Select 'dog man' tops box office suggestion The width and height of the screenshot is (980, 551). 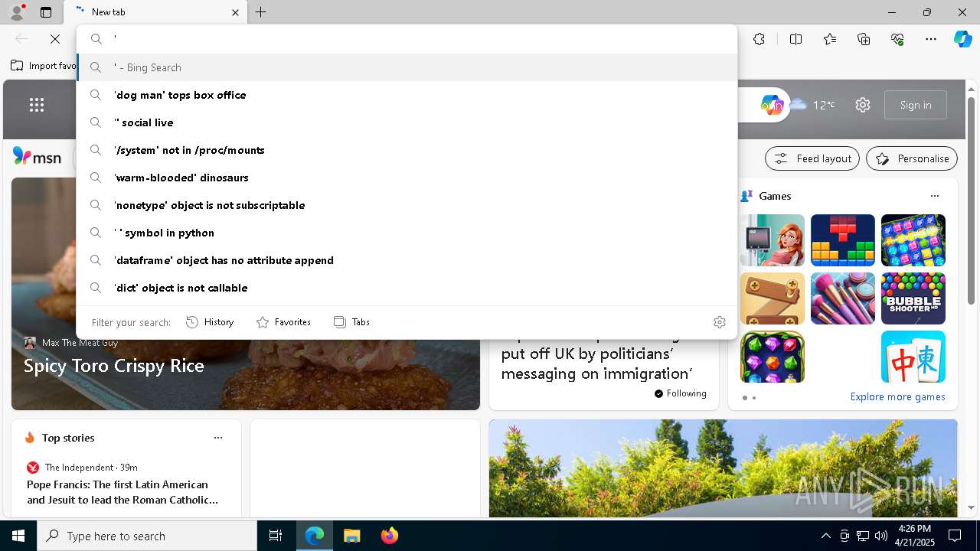[407, 95]
